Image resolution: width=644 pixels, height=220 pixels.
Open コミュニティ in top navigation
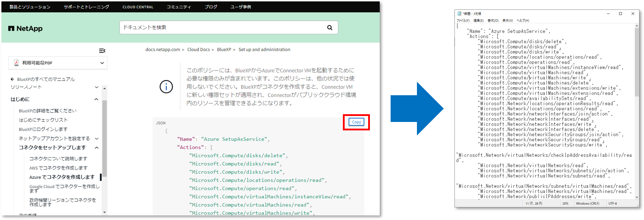click(x=179, y=7)
